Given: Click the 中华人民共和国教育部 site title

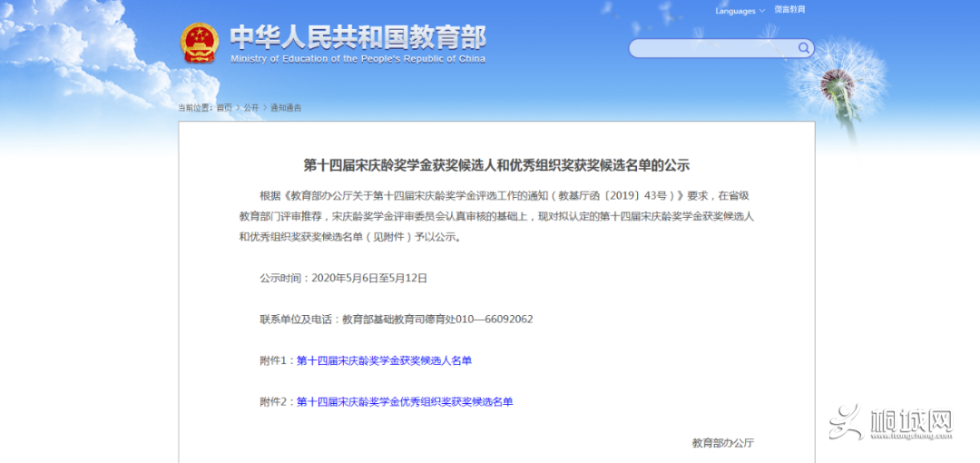Looking at the screenshot, I should [x=357, y=37].
